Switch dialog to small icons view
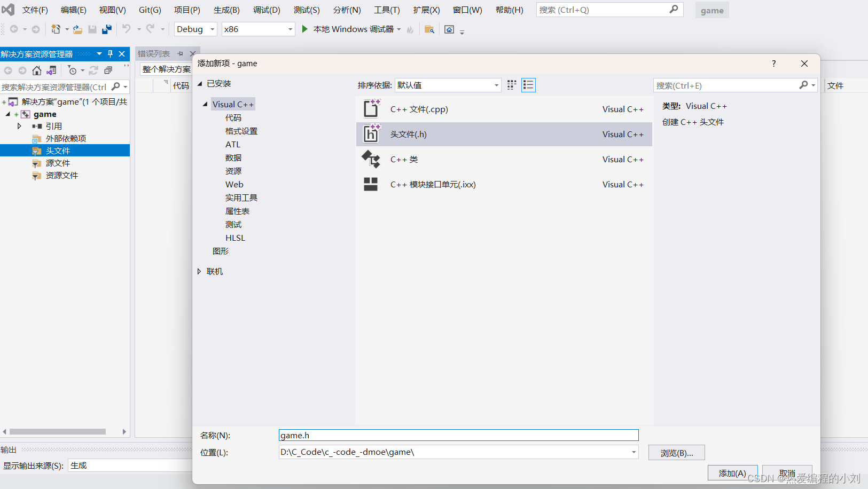868x489 pixels. tap(512, 85)
